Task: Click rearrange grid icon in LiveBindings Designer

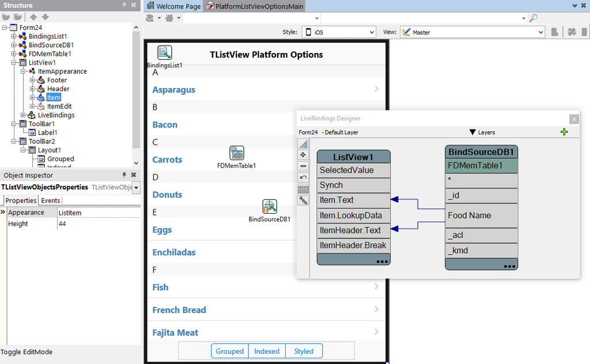Action: (x=303, y=189)
